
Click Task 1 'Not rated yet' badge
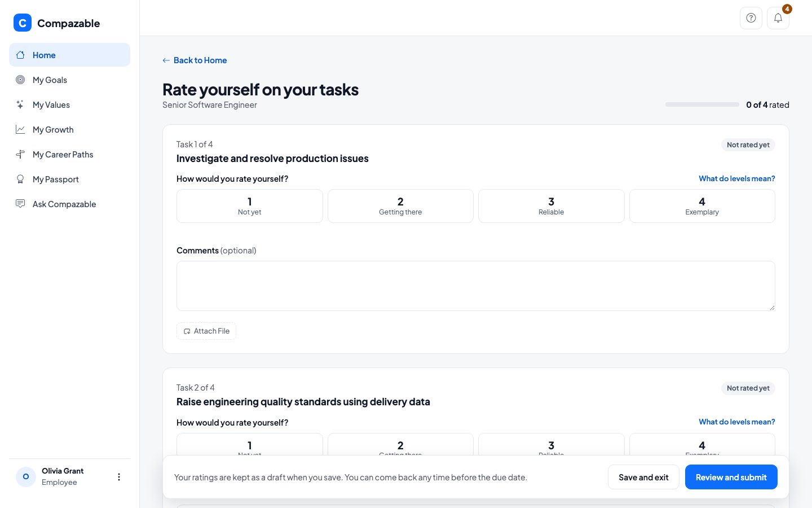748,144
